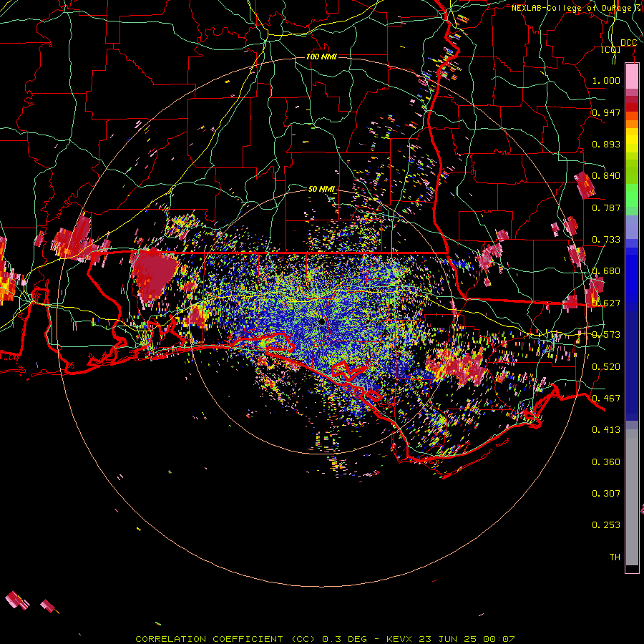
Task: Click the 0.893 legend value
Action: click(606, 144)
